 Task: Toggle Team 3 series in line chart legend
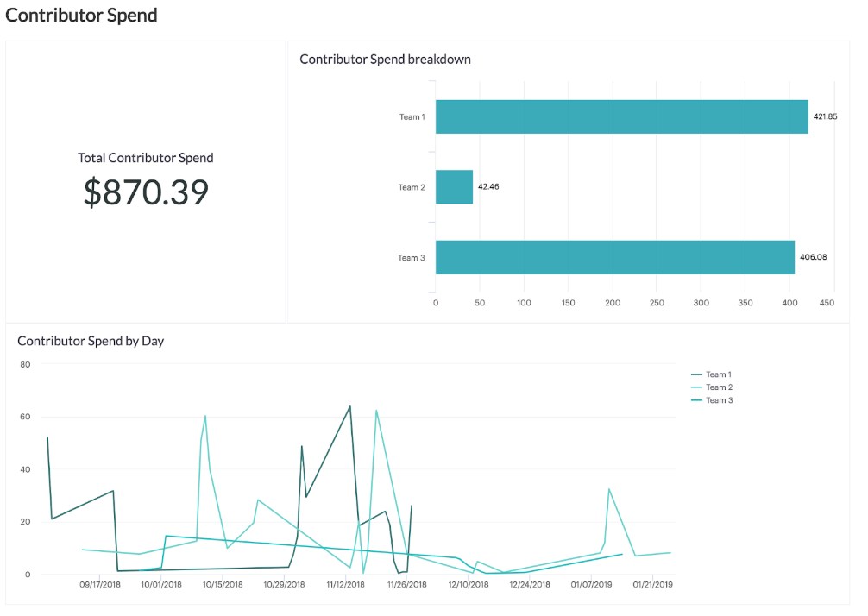point(712,400)
